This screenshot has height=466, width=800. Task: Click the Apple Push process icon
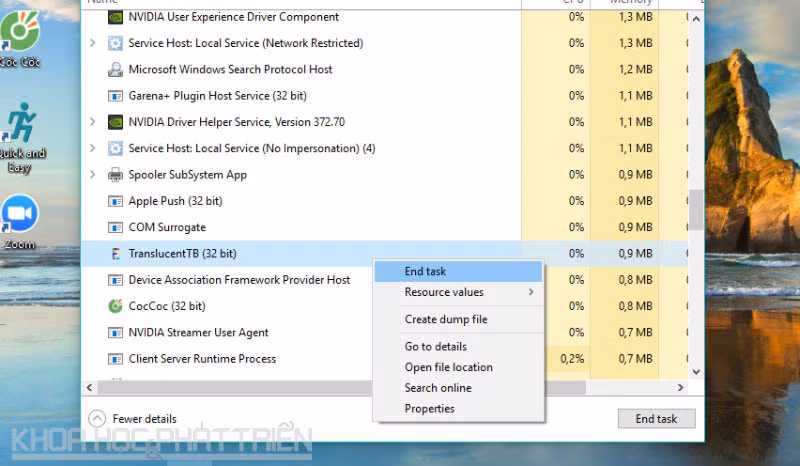[115, 201]
